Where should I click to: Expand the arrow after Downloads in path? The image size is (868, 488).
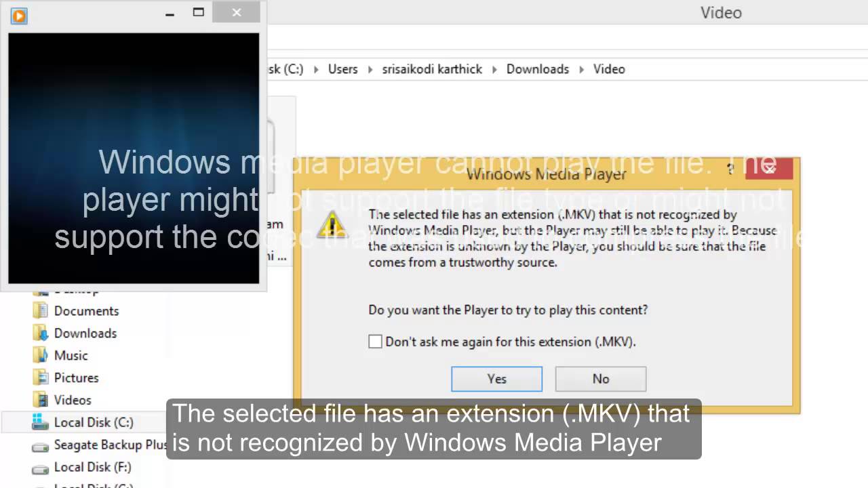[581, 69]
